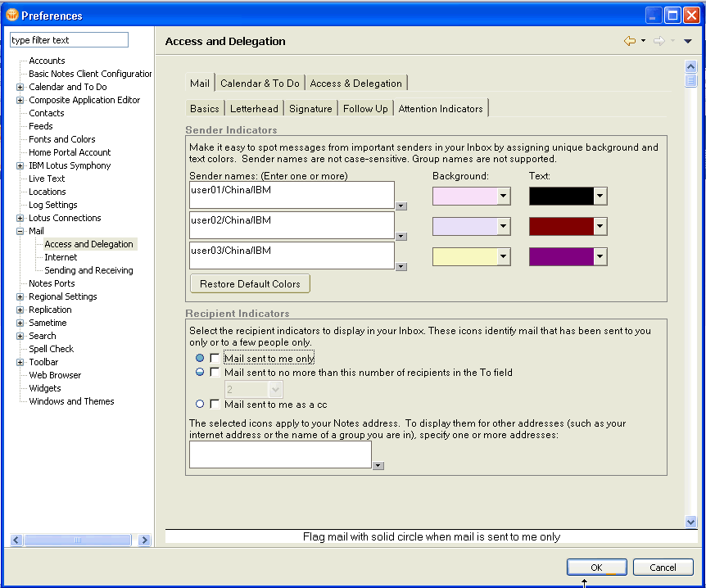Click the Restore Default Colors button
This screenshot has height=588, width=706.
250,284
